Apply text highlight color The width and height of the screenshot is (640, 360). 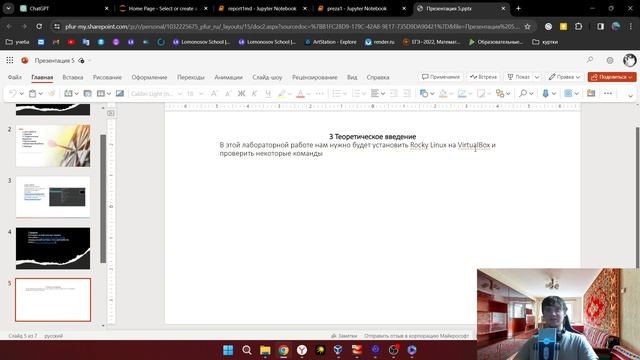282,93
